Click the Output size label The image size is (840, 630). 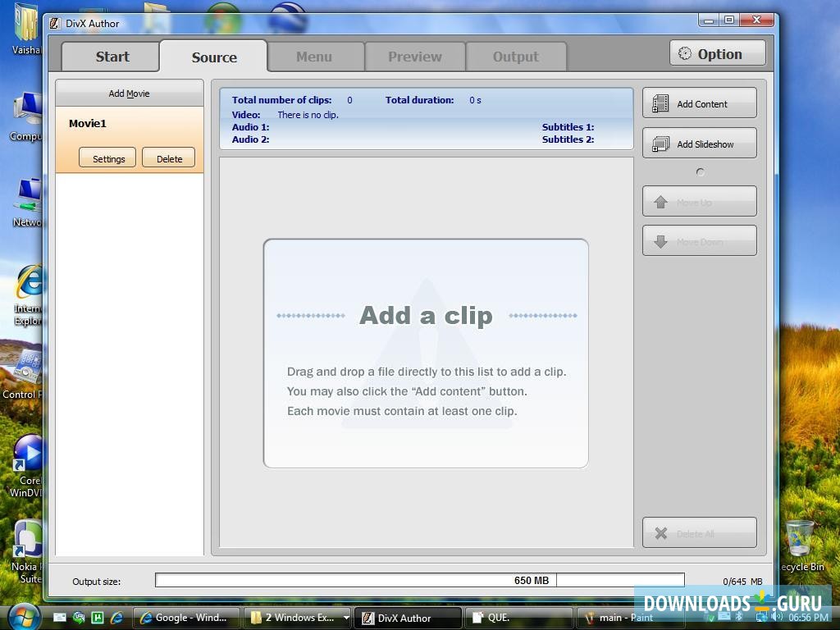[x=97, y=582]
